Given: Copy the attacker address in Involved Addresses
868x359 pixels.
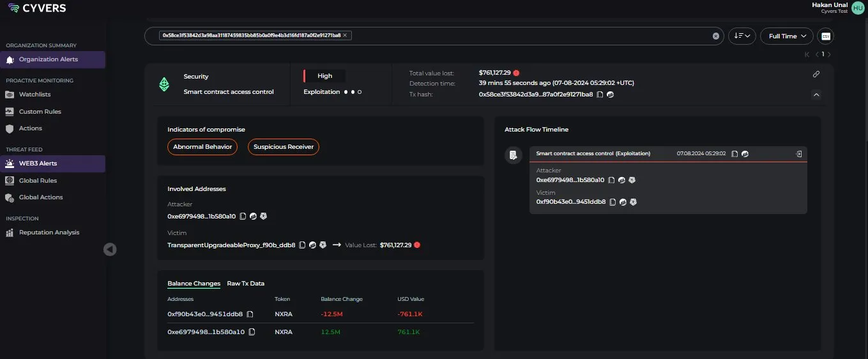Looking at the screenshot, I should point(243,217).
